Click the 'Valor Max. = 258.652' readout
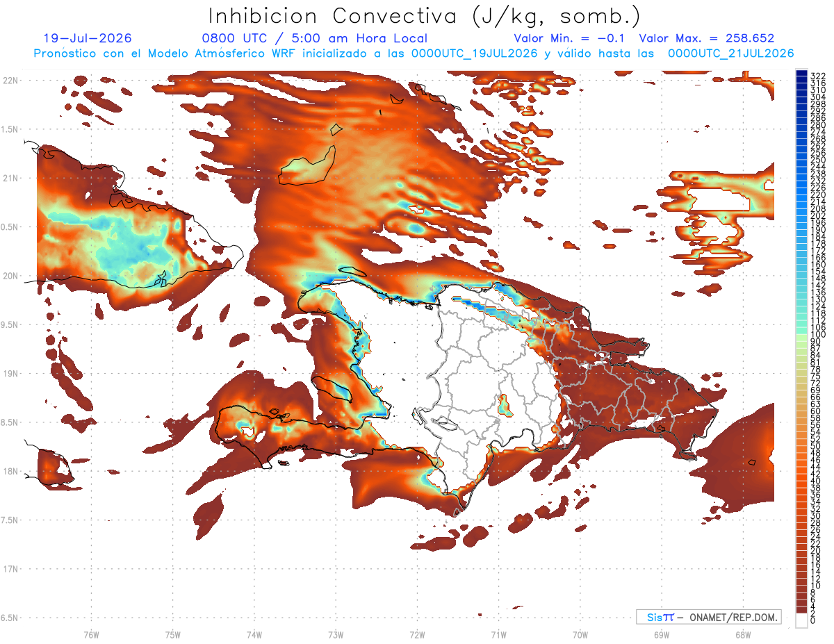This screenshot has height=644, width=834. click(x=707, y=38)
